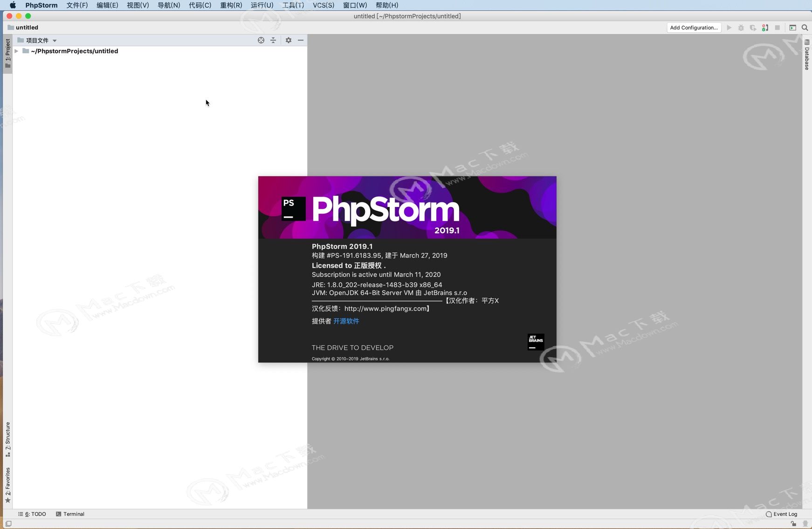Click the Hector inspector status bar icon
This screenshot has height=529, width=812.
[x=805, y=524]
